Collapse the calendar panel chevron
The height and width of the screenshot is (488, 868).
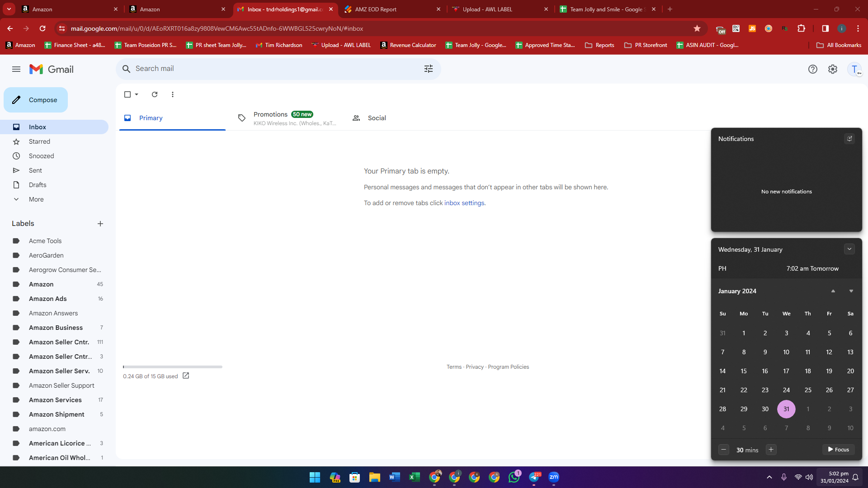tap(849, 249)
